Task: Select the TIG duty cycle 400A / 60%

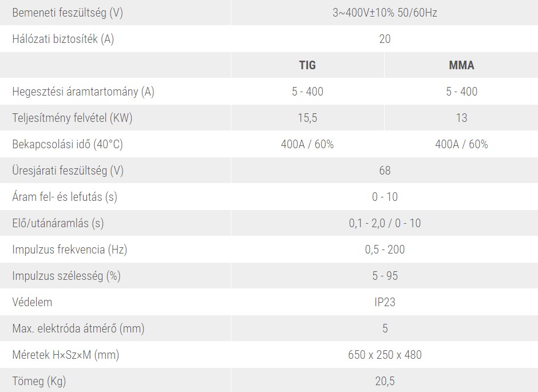Action: click(x=307, y=144)
